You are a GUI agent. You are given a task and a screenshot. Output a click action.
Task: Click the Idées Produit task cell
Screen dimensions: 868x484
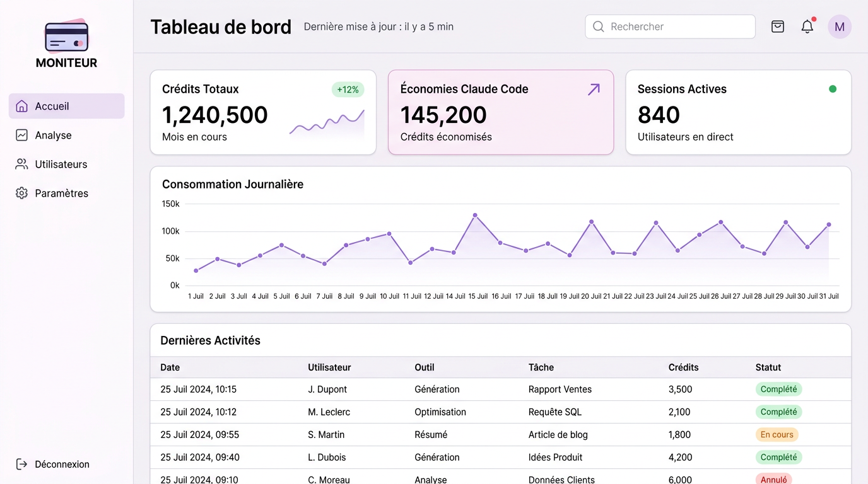pos(556,458)
